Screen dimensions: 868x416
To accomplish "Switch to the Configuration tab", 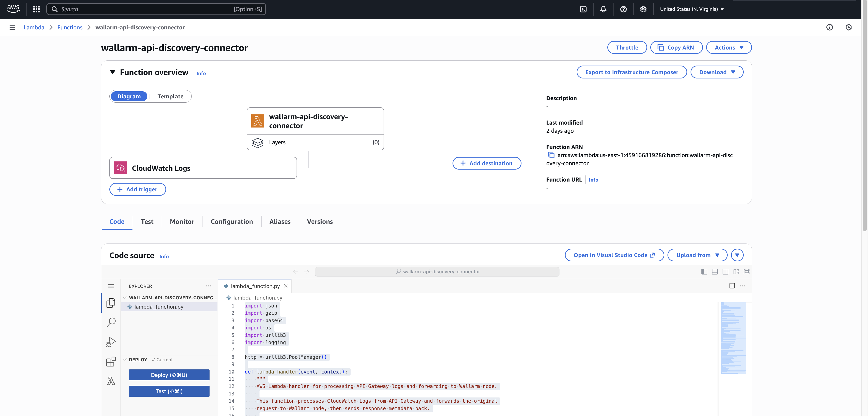I will (232, 222).
